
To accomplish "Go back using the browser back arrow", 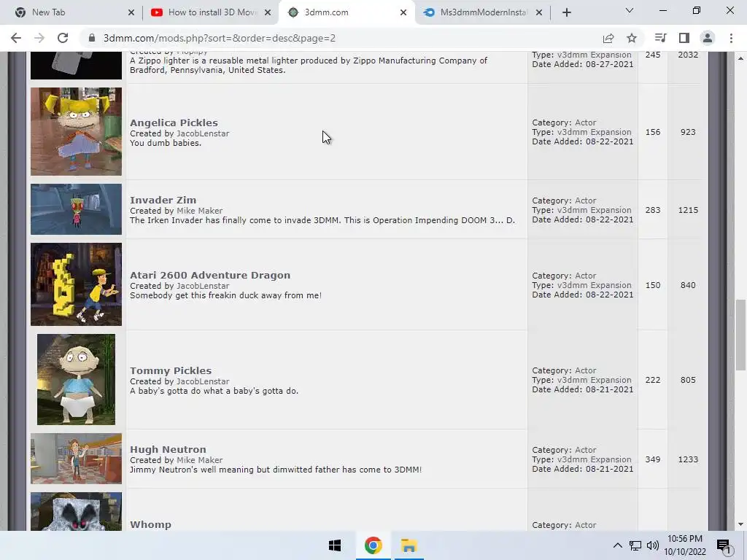I will coord(16,38).
